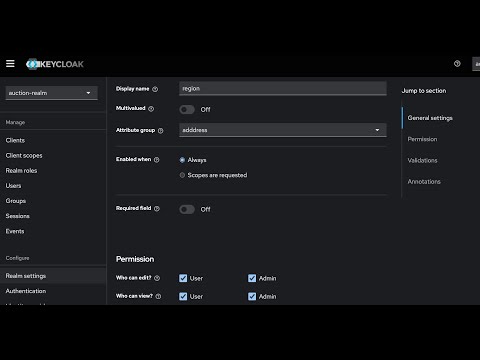Viewport: 480px width, 360px height.
Task: Click the Configure sidebar group label
Action: pos(17,258)
